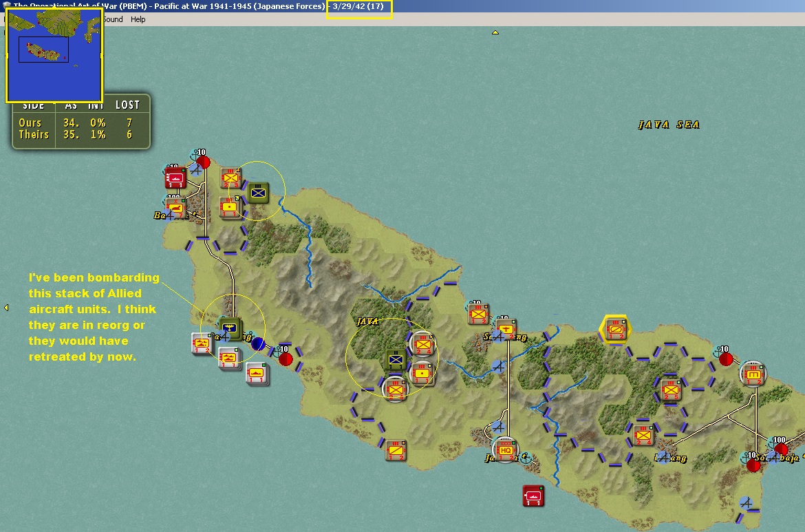
Task: Select the infantry unit 1-2 west of Semarang
Action: click(x=478, y=314)
